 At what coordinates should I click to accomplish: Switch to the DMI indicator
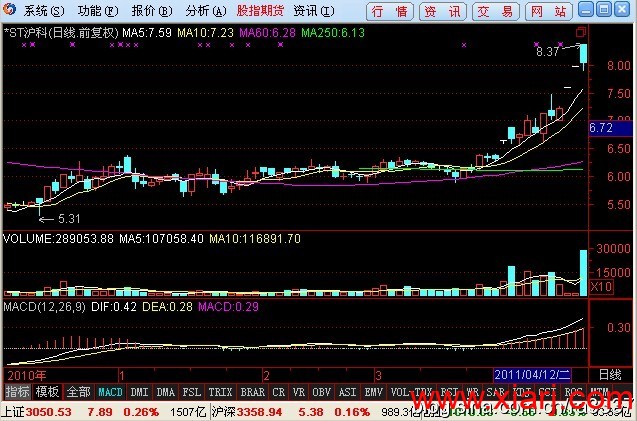tap(139, 392)
